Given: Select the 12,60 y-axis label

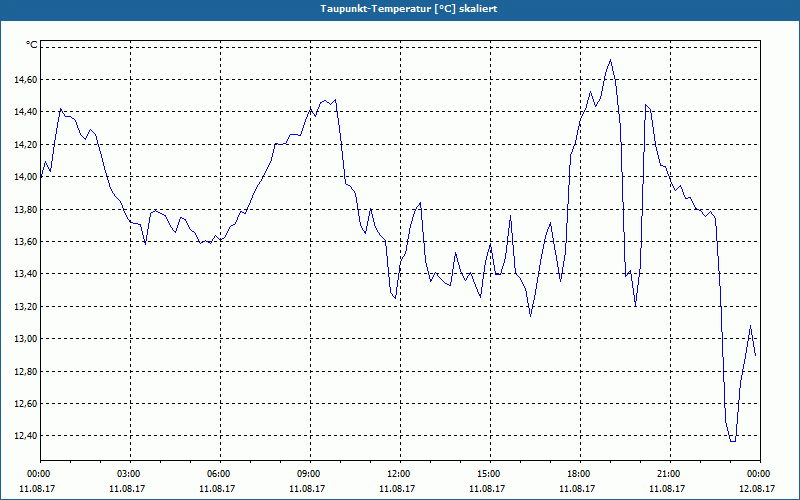Looking at the screenshot, I should (x=28, y=404).
